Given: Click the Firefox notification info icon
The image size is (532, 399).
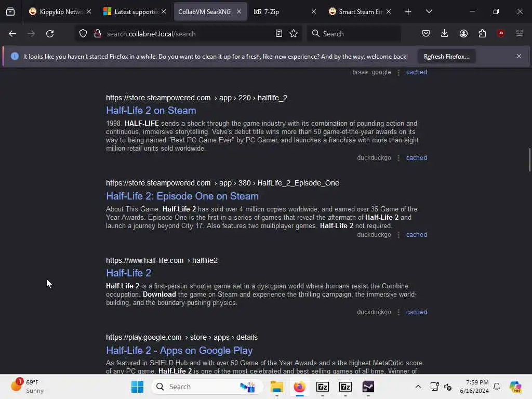Looking at the screenshot, I should (15, 56).
